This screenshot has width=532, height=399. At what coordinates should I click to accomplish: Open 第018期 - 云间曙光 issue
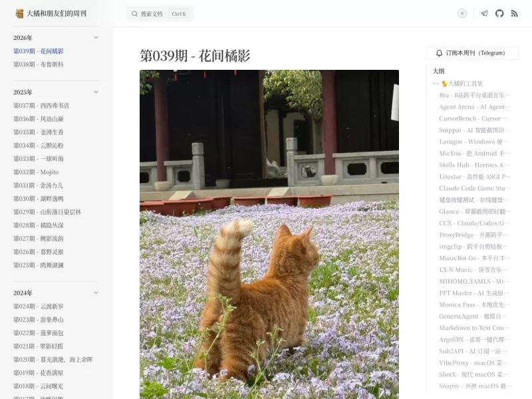(x=39, y=386)
